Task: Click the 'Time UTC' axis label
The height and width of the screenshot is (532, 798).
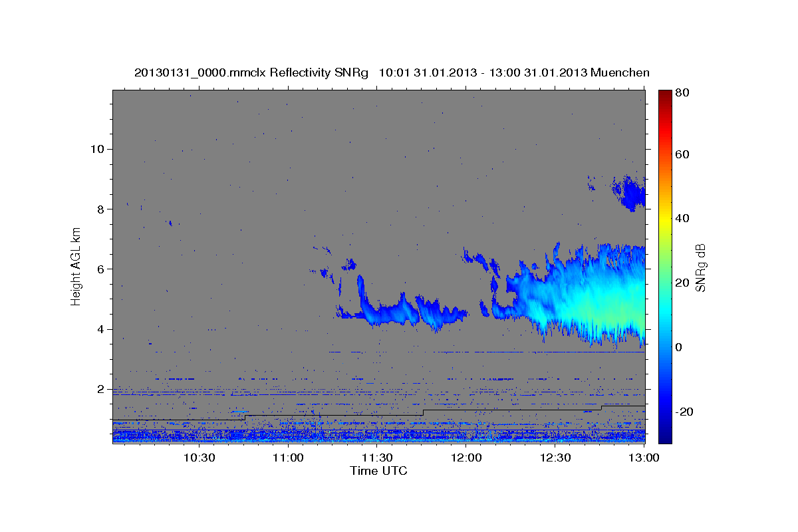Action: click(378, 471)
